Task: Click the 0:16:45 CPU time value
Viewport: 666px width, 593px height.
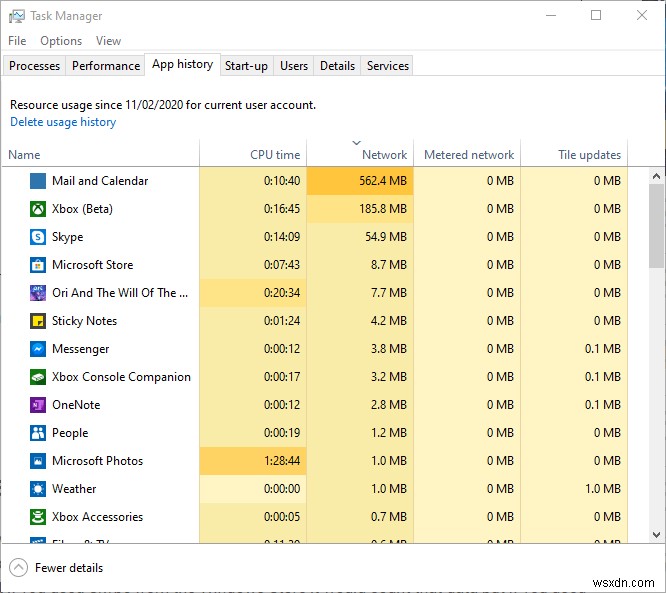Action: 282,209
